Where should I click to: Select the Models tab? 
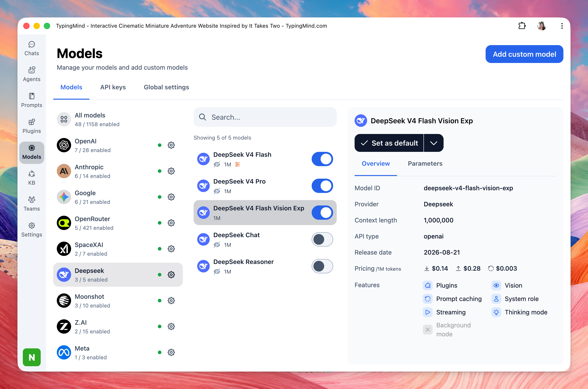pyautogui.click(x=71, y=87)
